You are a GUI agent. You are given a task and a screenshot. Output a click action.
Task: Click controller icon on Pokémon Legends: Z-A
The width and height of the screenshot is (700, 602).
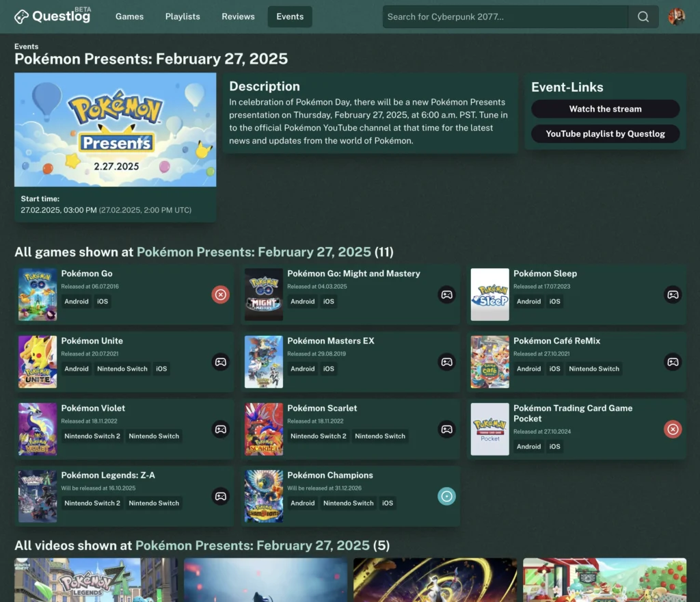coord(221,496)
